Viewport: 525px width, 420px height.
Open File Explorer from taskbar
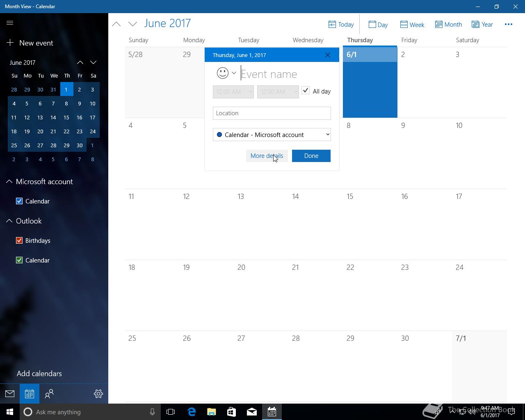(212, 412)
